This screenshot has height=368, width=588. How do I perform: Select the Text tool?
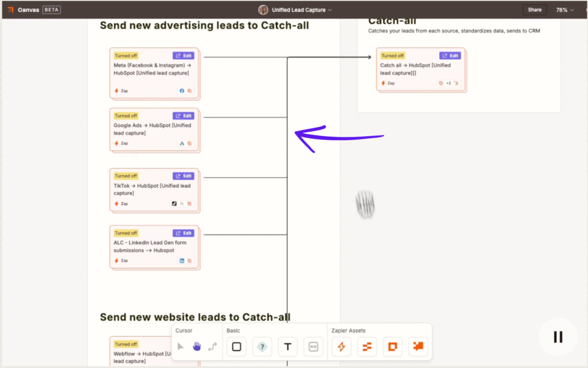pos(287,346)
